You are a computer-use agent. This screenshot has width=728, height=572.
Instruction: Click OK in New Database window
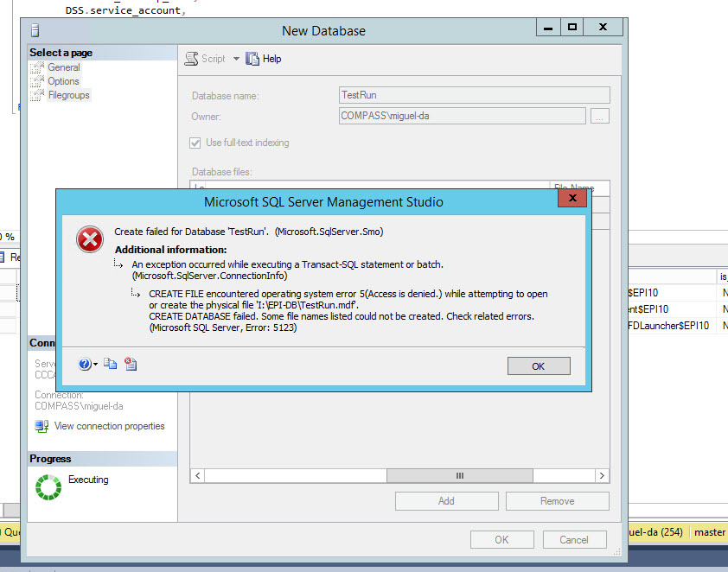[x=501, y=540]
